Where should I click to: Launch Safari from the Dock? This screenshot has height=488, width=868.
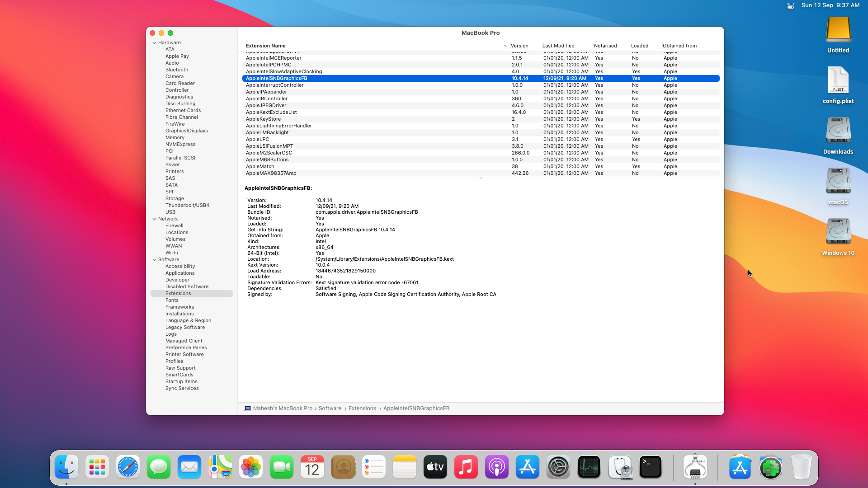(x=128, y=467)
